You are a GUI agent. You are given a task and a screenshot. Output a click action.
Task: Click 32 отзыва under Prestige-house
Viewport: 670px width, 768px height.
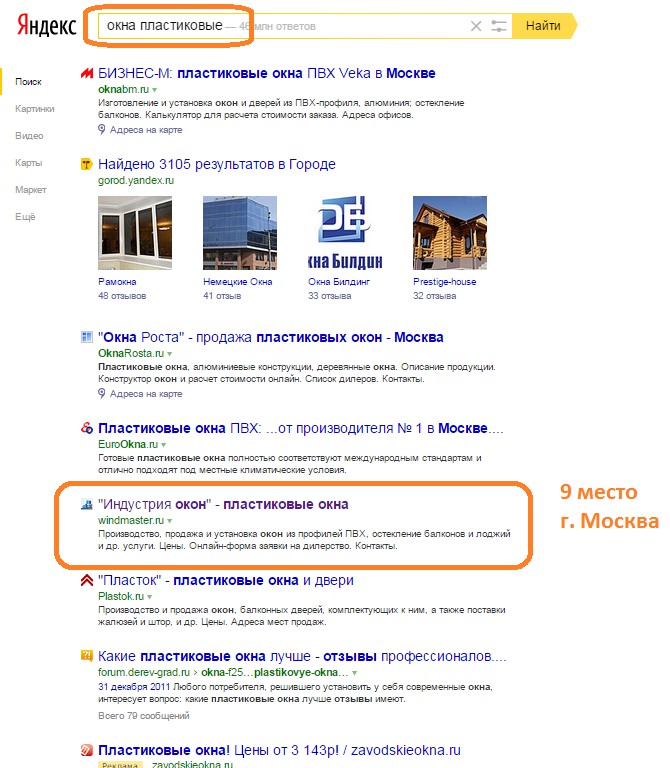pyautogui.click(x=434, y=296)
